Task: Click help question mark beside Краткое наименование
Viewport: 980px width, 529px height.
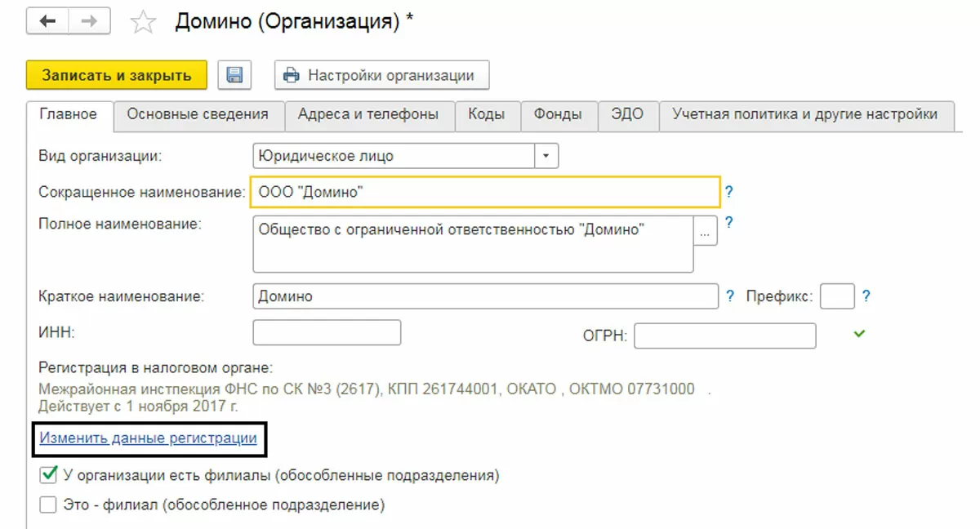Action: 730,296
